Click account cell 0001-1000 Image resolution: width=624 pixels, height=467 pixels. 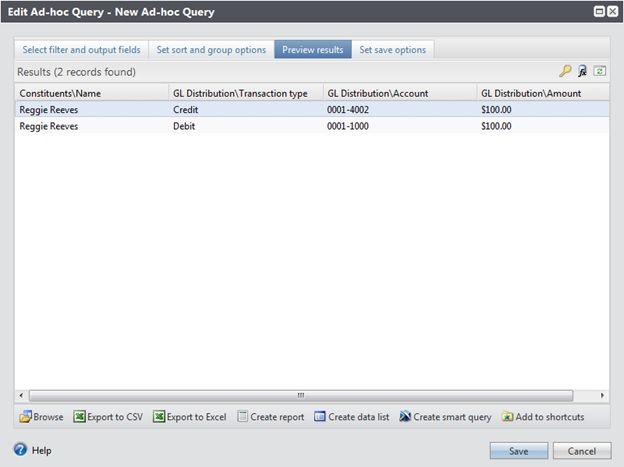[348, 126]
